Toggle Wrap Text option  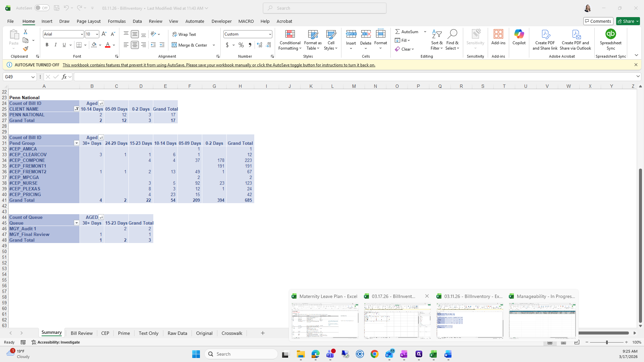184,34
